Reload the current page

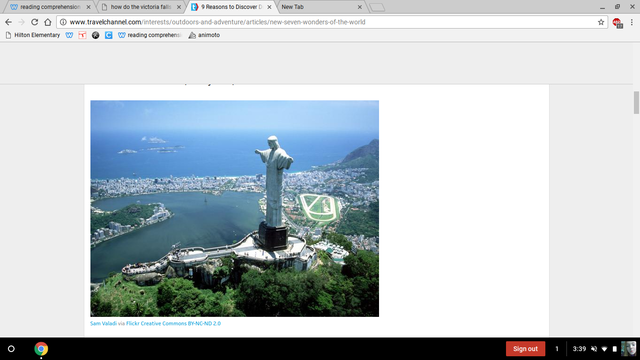coord(35,22)
